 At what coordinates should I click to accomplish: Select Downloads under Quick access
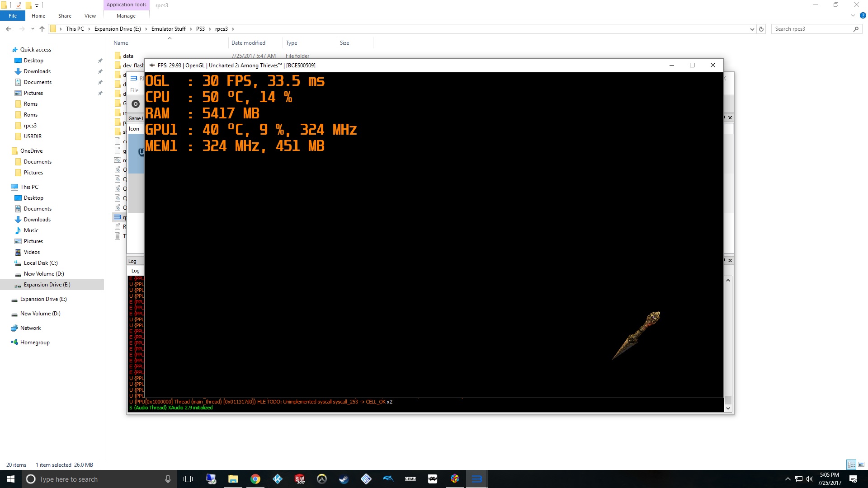pyautogui.click(x=37, y=71)
